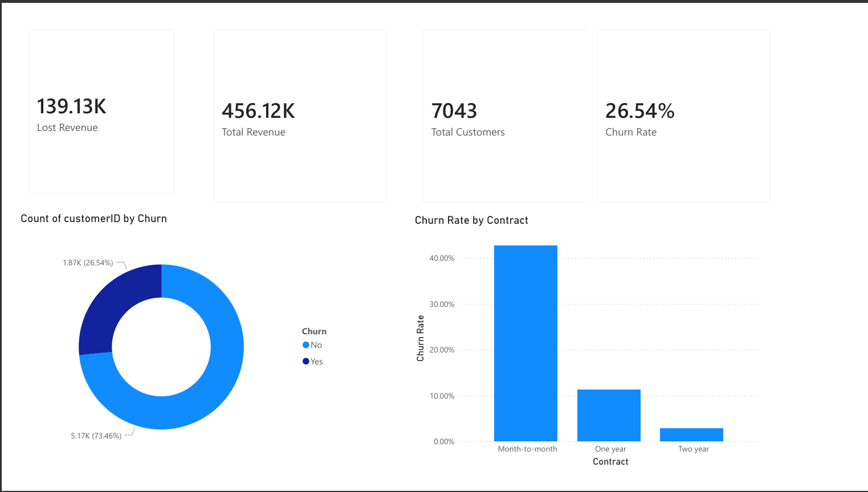
Task: Click the 5.17K (73.46%) data label
Action: coord(96,436)
